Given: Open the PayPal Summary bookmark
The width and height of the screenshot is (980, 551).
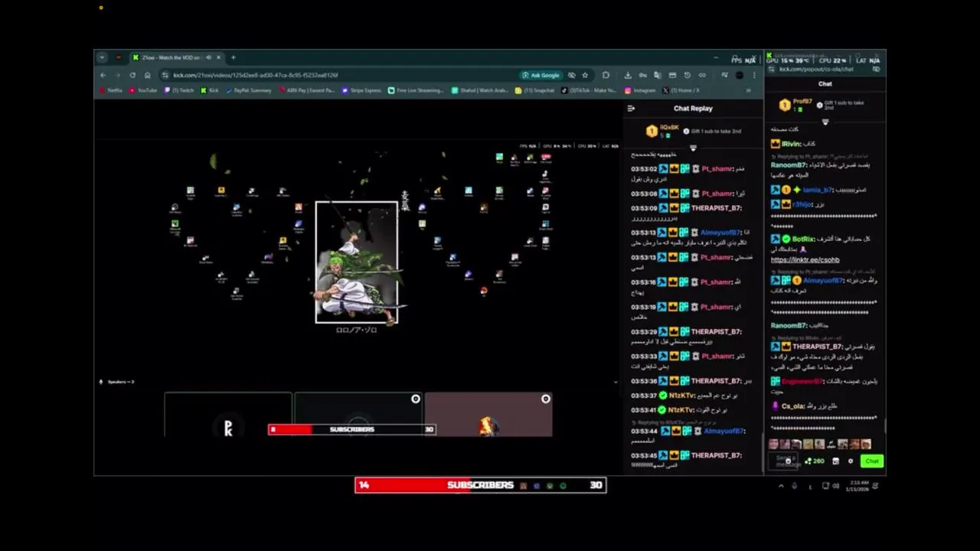Looking at the screenshot, I should click(x=249, y=90).
